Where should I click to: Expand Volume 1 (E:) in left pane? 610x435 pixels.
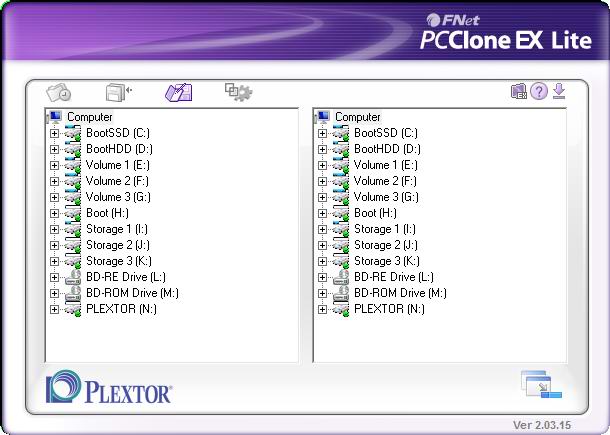(54, 165)
